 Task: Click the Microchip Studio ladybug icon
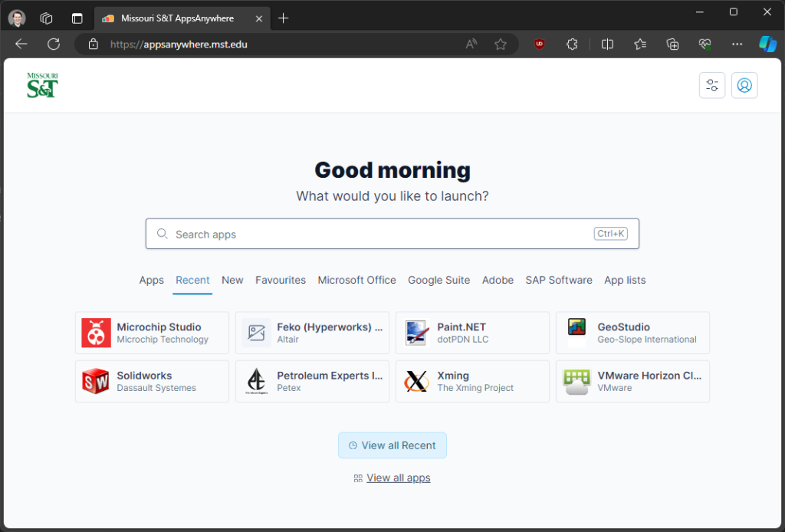click(x=96, y=333)
